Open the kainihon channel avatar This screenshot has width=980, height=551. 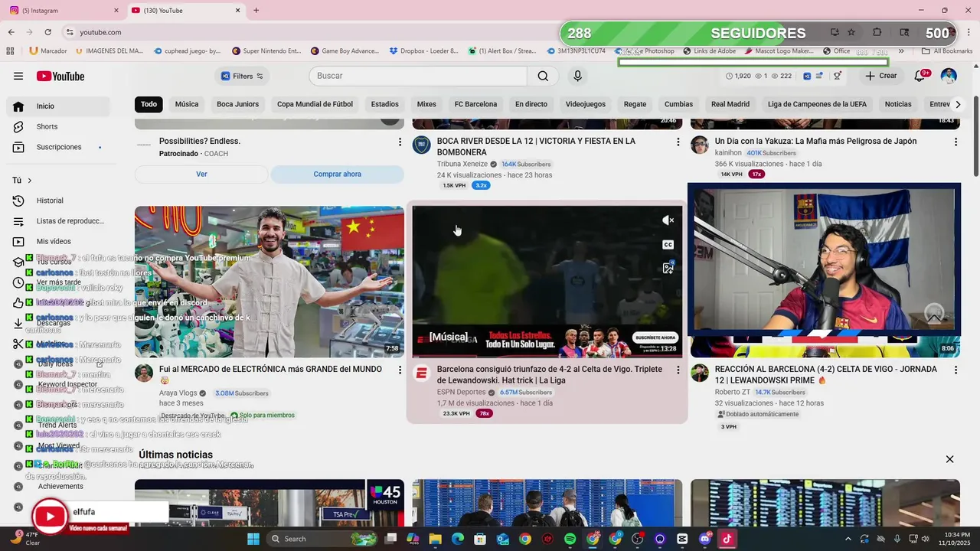point(699,145)
